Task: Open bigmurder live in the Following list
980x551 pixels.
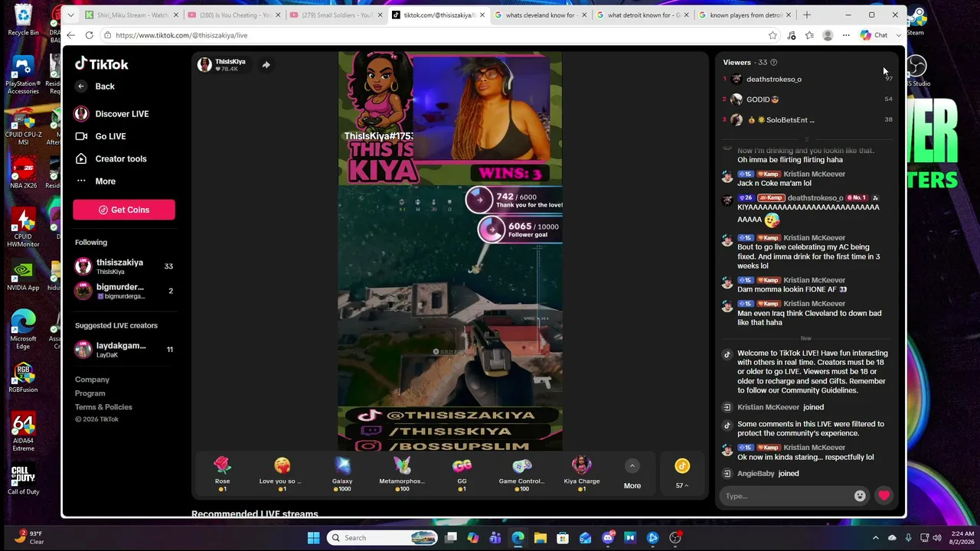Action: pos(124,291)
